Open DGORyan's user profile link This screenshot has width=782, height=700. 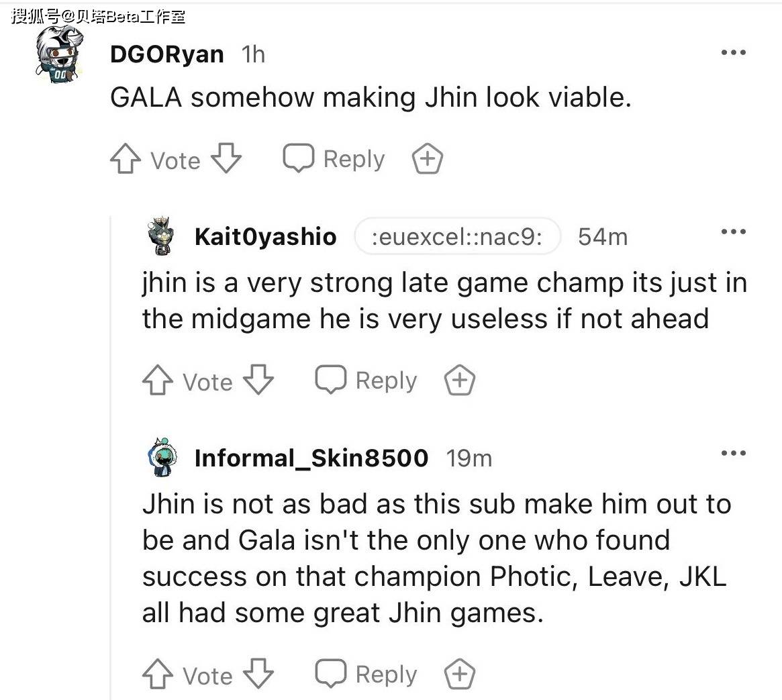[x=166, y=54]
